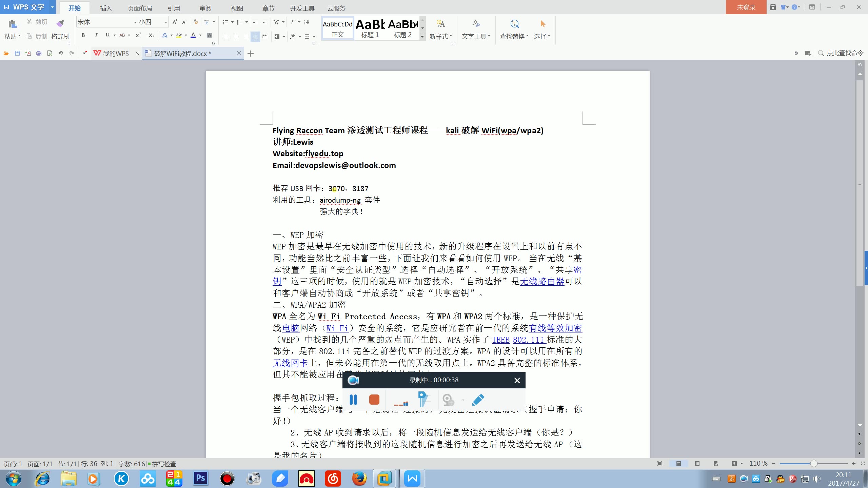This screenshot has height=488, width=868.
Task: Click the pen annotation icon in recorder
Action: click(478, 400)
